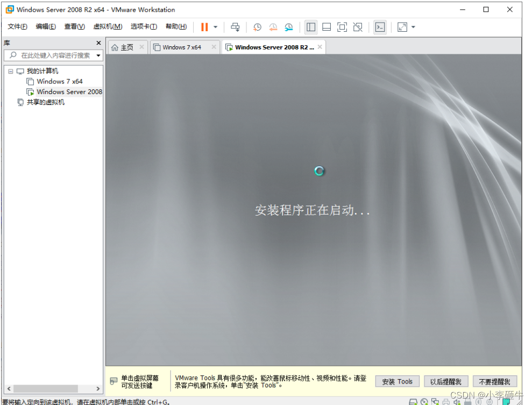Click the home icon on 主页 tab
This screenshot has width=532, height=405.
(115, 47)
